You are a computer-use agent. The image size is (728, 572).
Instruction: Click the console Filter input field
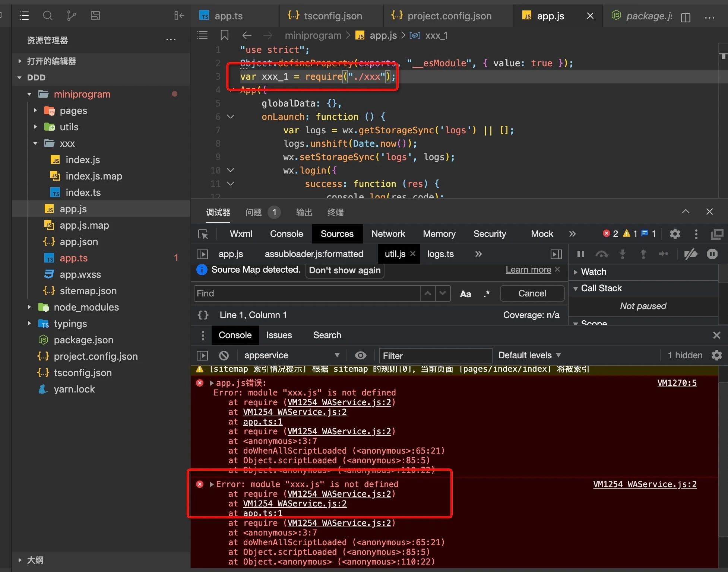(435, 356)
